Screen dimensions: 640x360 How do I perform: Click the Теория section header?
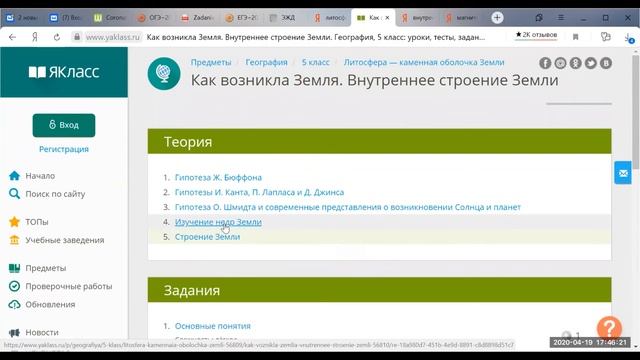tap(380, 142)
